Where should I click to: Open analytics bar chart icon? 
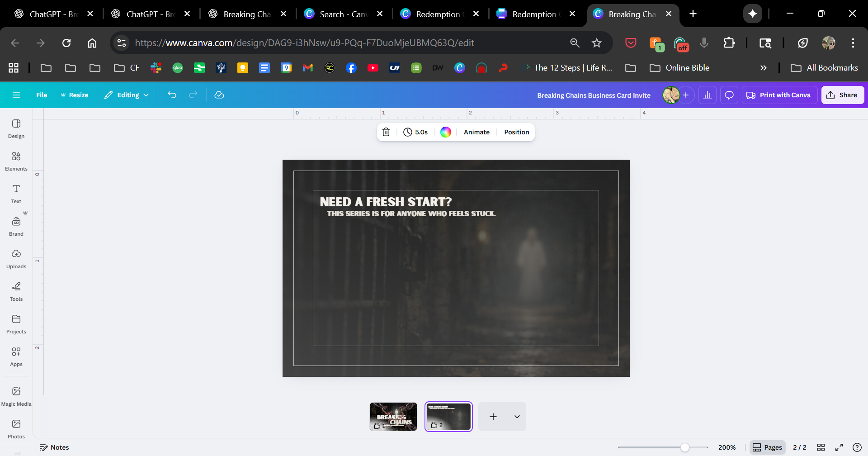[708, 95]
